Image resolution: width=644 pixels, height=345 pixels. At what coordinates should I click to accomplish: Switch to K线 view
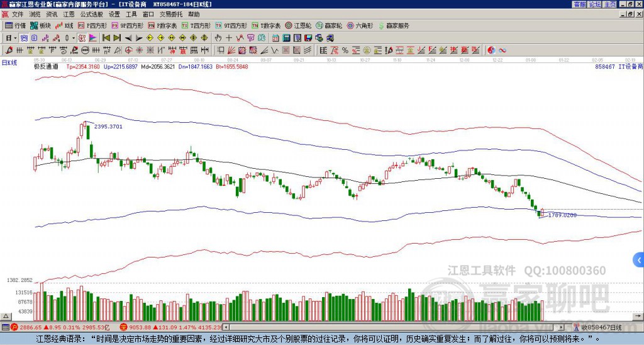coord(64,26)
